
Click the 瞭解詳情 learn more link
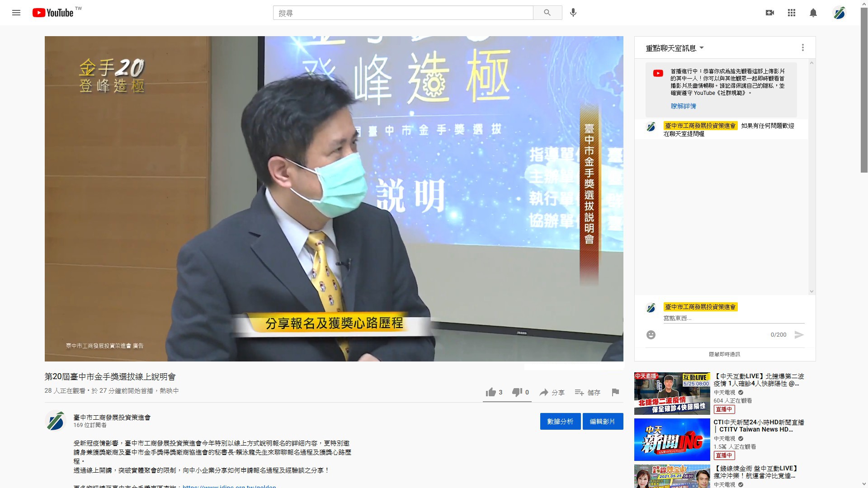683,106
